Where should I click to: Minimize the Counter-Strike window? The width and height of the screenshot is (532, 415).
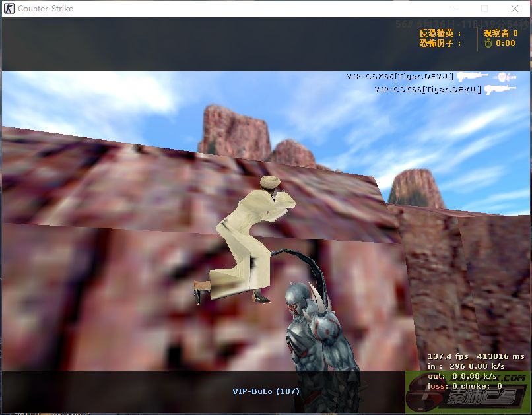coord(455,9)
